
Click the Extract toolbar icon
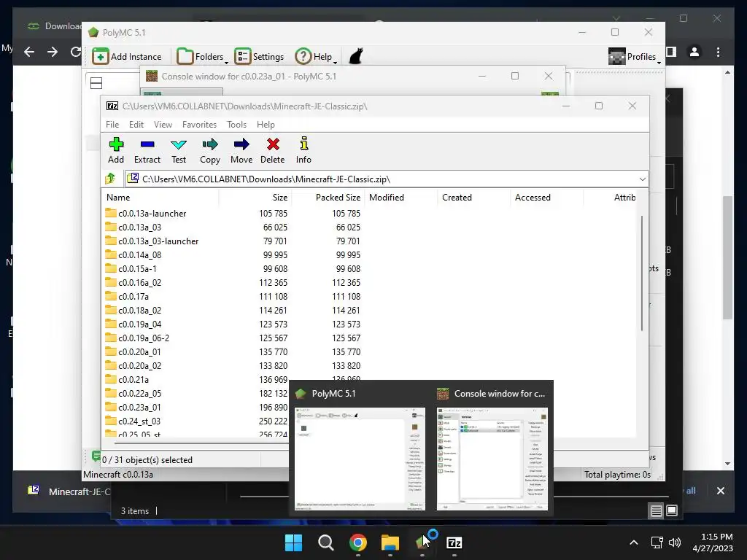147,144
